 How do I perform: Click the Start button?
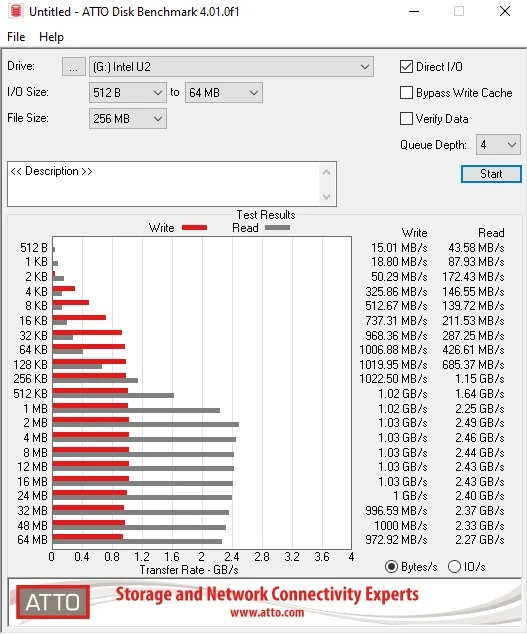point(491,174)
